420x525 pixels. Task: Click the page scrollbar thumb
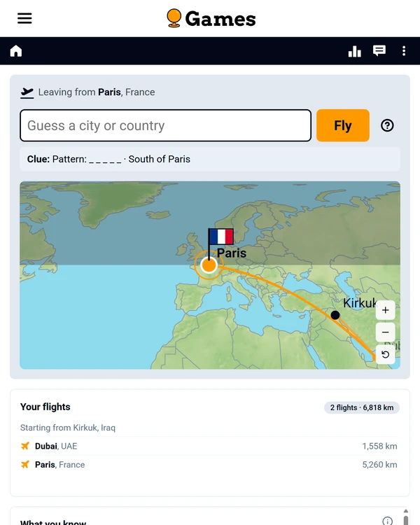pos(406,520)
